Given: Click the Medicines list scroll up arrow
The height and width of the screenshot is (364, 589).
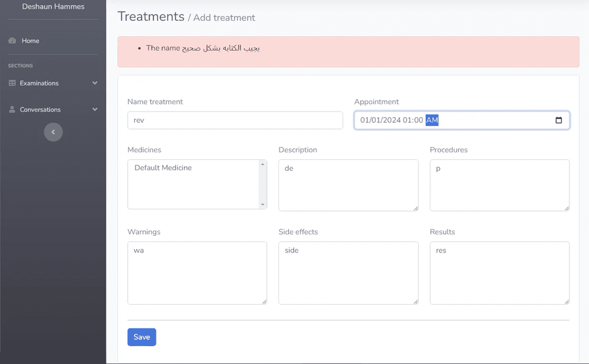Looking at the screenshot, I should coord(262,164).
